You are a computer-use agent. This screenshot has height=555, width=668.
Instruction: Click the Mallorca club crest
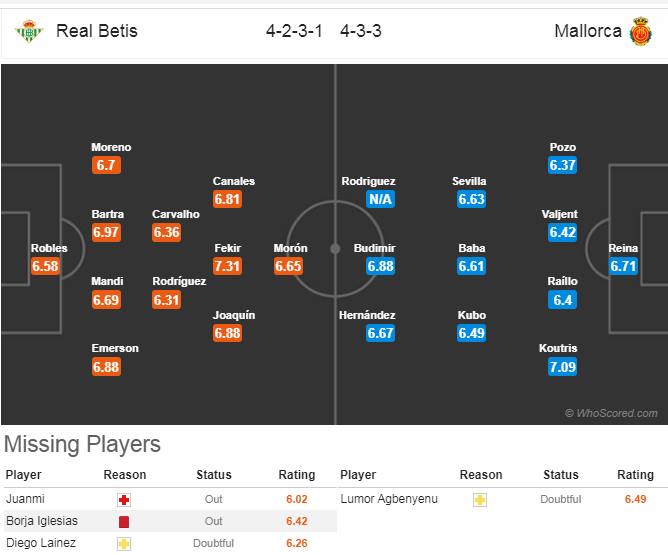pyautogui.click(x=641, y=31)
